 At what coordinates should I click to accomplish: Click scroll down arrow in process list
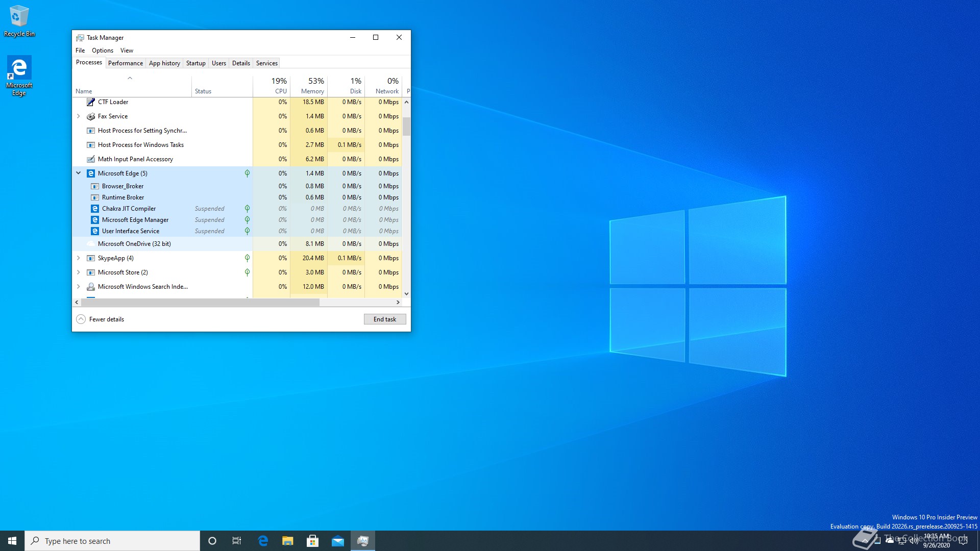[406, 294]
